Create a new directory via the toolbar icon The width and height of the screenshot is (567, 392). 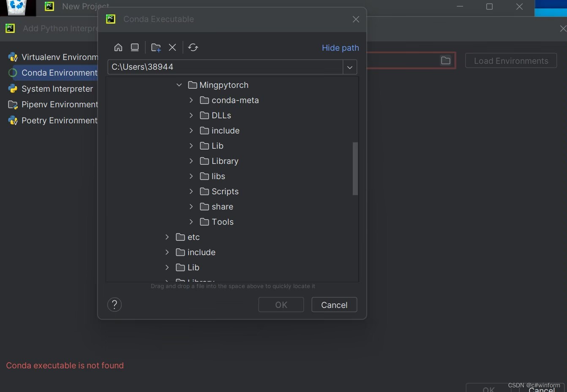click(x=156, y=47)
